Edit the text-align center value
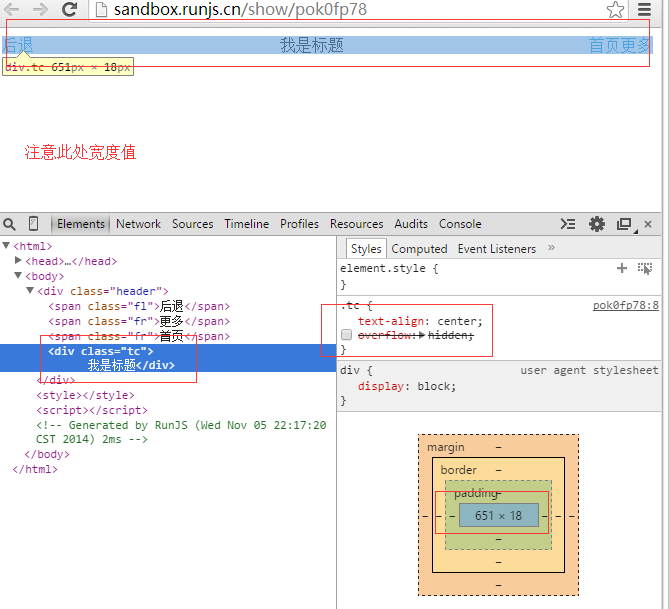The height and width of the screenshot is (609, 669). pos(460,321)
